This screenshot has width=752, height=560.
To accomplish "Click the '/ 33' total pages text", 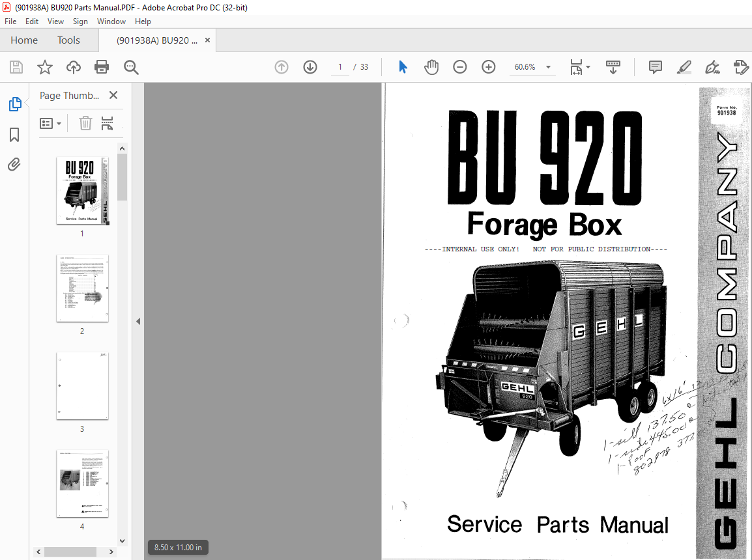I will pyautogui.click(x=360, y=67).
